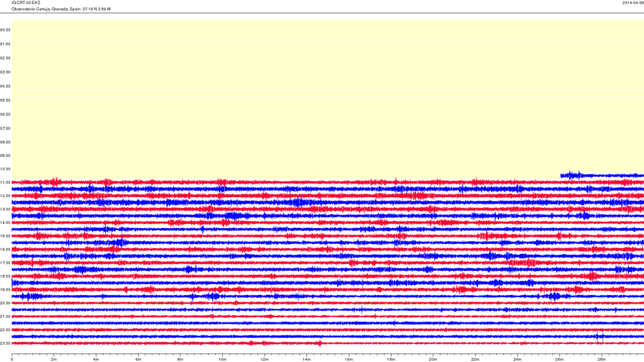Click the 04:30 time label
The width and height of the screenshot is (644, 362).
[x=5, y=86]
